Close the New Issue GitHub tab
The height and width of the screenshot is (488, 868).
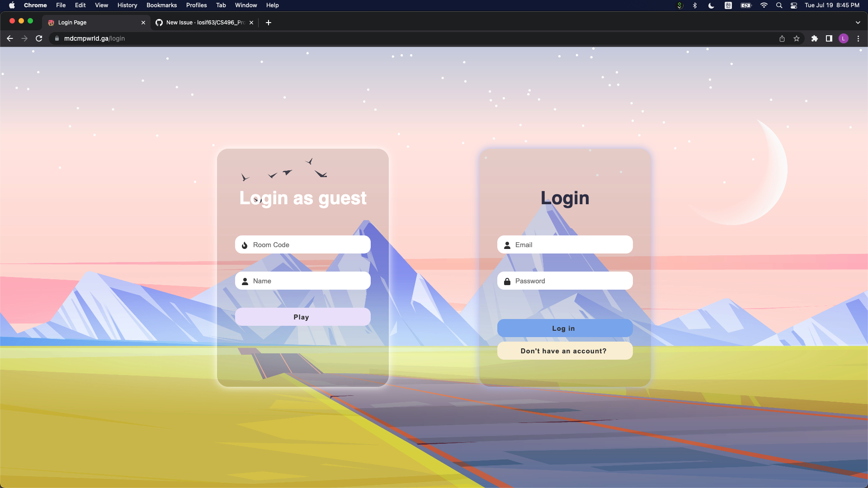click(251, 23)
